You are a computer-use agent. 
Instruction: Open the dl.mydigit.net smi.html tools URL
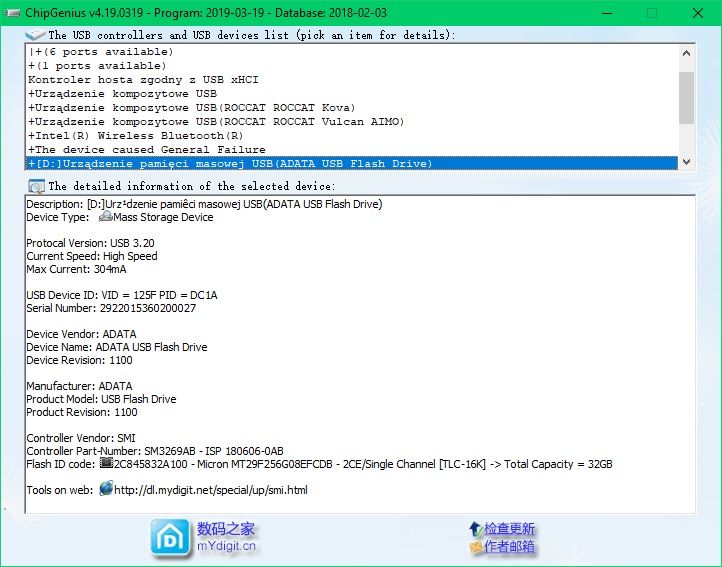point(210,490)
